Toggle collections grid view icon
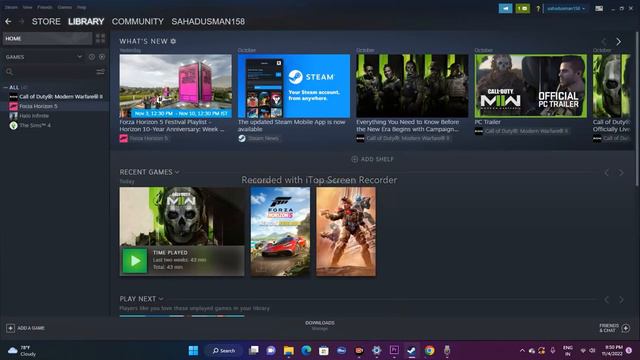This screenshot has height=360, width=640. tap(100, 38)
